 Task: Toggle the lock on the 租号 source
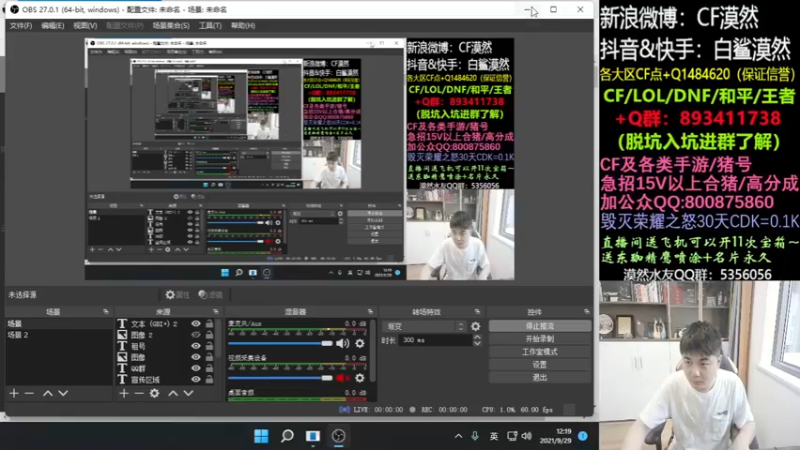(x=209, y=346)
